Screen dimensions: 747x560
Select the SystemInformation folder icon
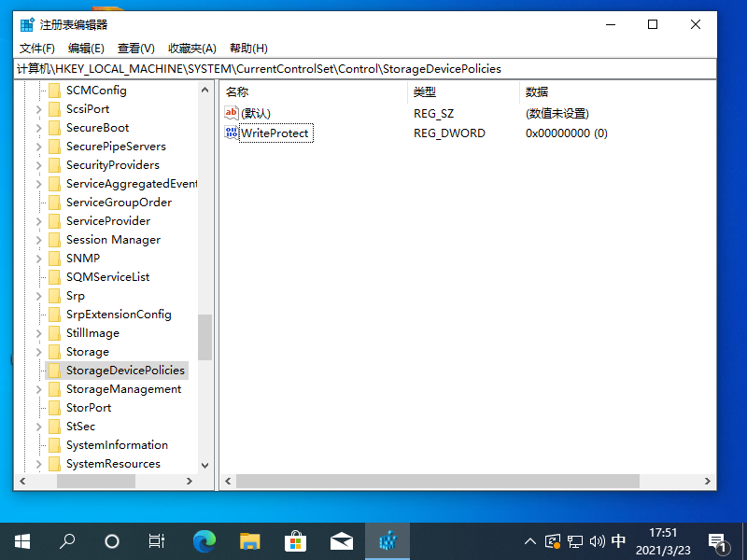coord(54,444)
